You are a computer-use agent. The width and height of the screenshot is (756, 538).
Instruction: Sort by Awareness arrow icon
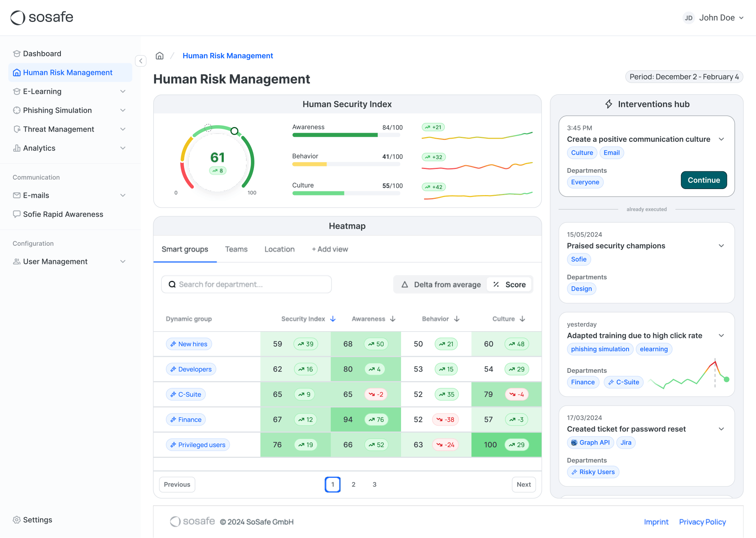point(393,319)
